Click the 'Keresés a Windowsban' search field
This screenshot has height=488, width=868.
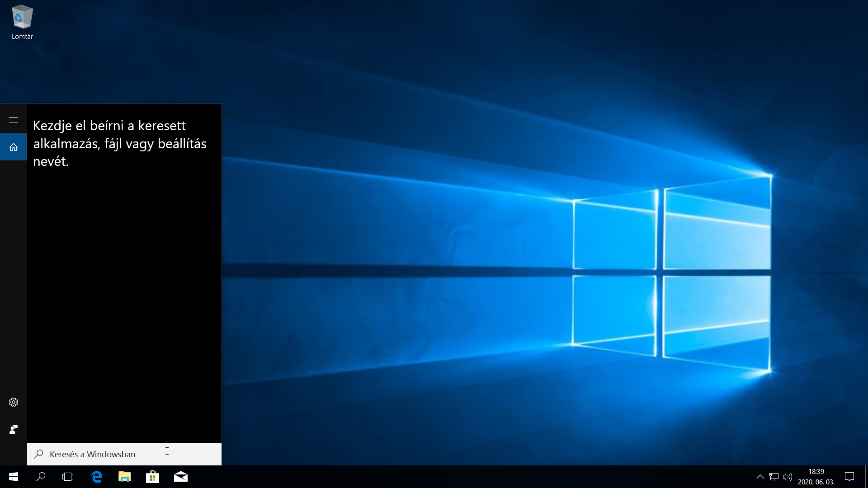tap(124, 454)
